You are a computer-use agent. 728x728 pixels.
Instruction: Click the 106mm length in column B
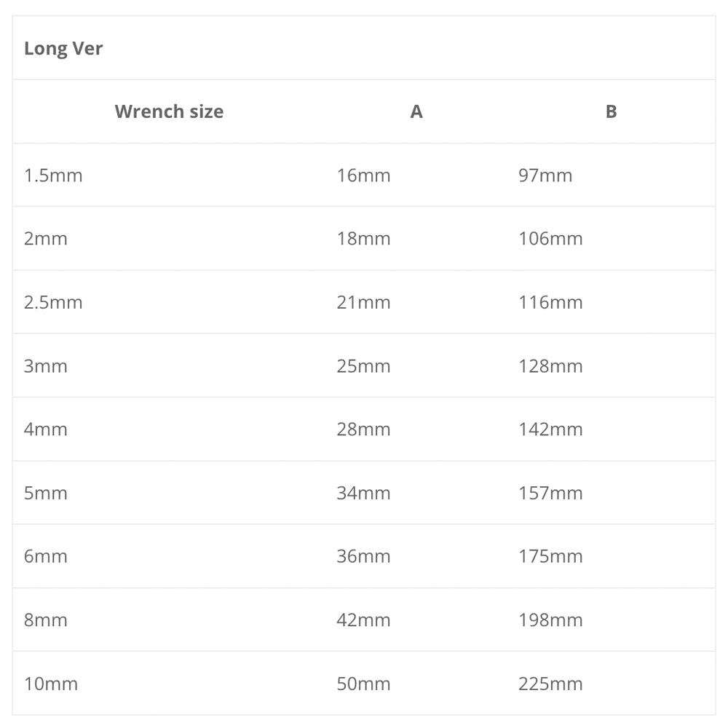click(x=550, y=239)
